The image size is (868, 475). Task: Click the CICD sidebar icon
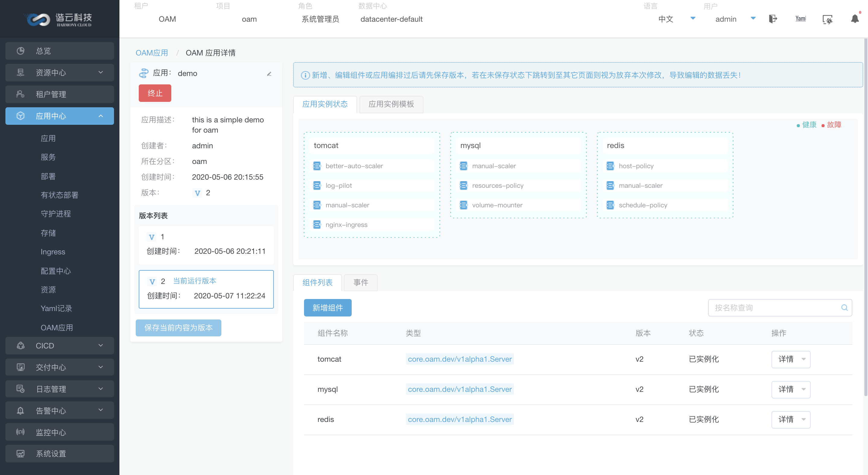21,345
